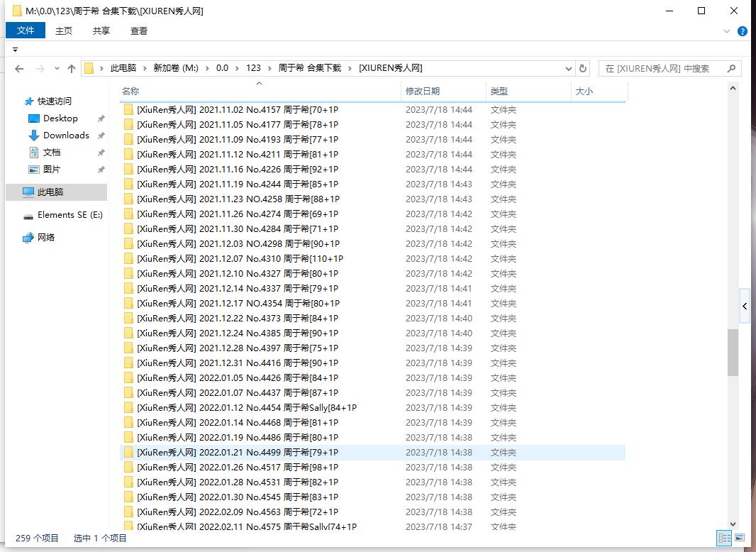
Task: Select Elements SE (E:) drive
Action: 70,215
